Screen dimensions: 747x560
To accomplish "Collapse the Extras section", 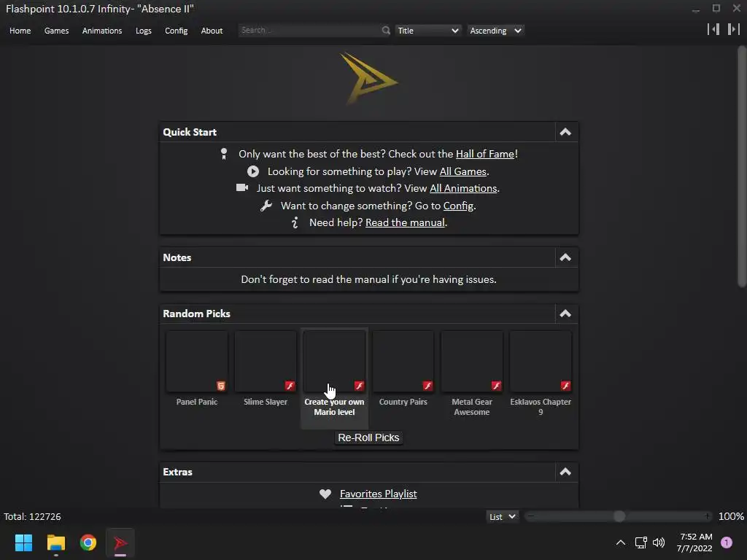I will [565, 472].
